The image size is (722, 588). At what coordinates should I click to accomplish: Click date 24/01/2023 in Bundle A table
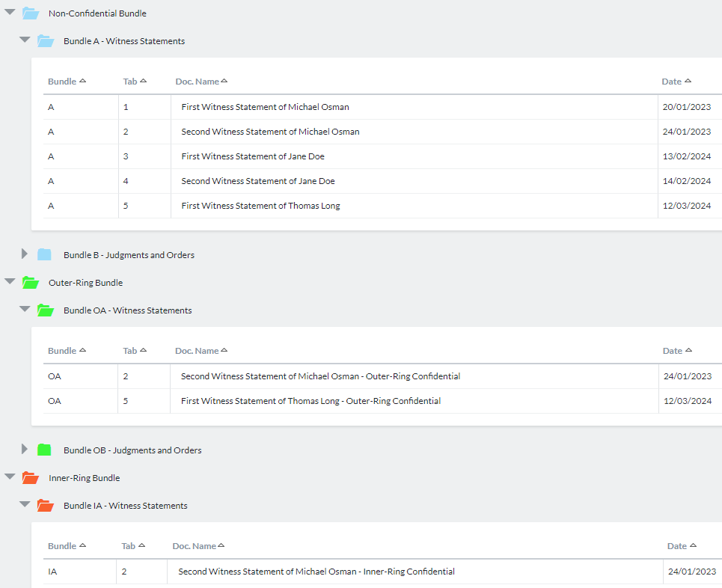coord(687,132)
